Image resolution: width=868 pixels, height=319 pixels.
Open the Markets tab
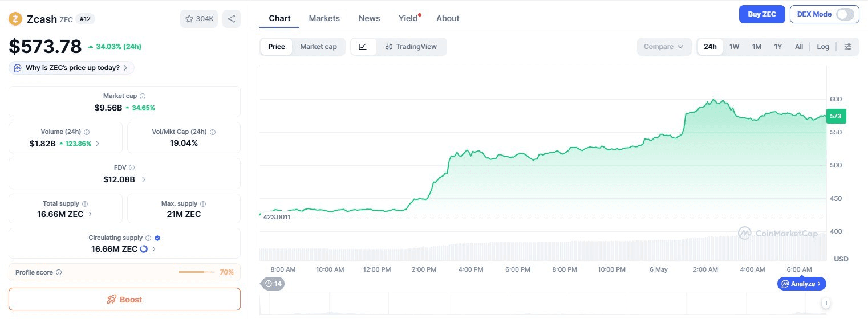(x=324, y=18)
